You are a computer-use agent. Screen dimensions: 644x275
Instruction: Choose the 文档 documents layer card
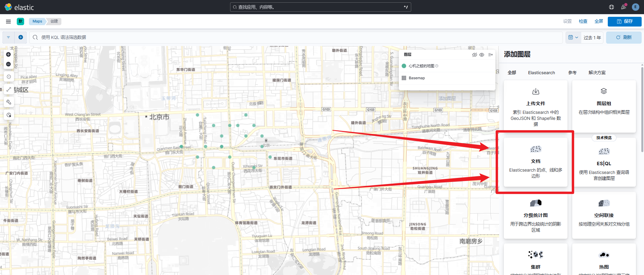(x=536, y=162)
